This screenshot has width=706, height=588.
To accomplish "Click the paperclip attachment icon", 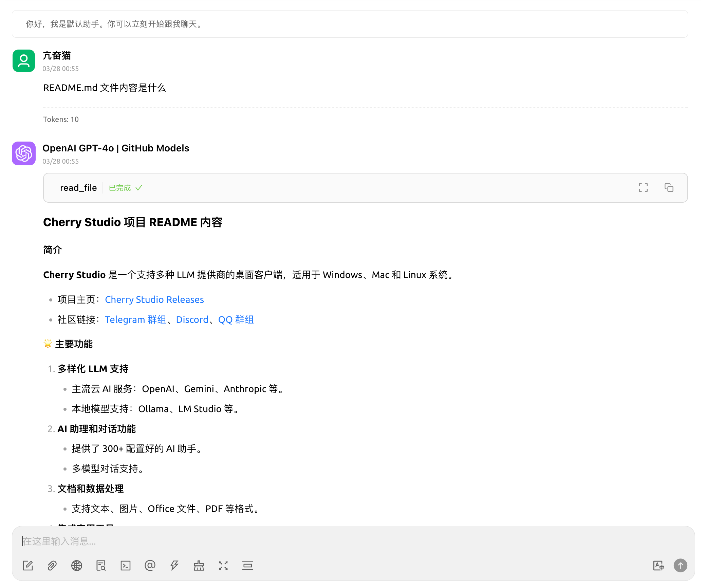I will point(52,566).
